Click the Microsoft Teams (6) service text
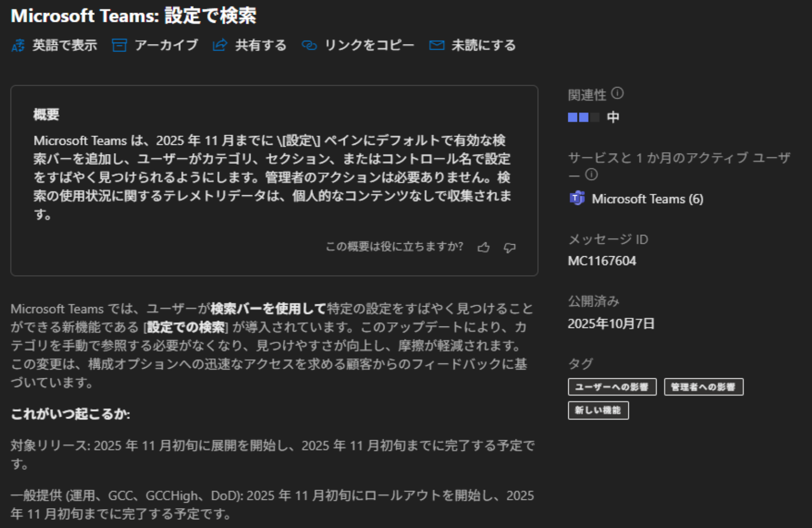This screenshot has width=812, height=528. click(x=647, y=199)
